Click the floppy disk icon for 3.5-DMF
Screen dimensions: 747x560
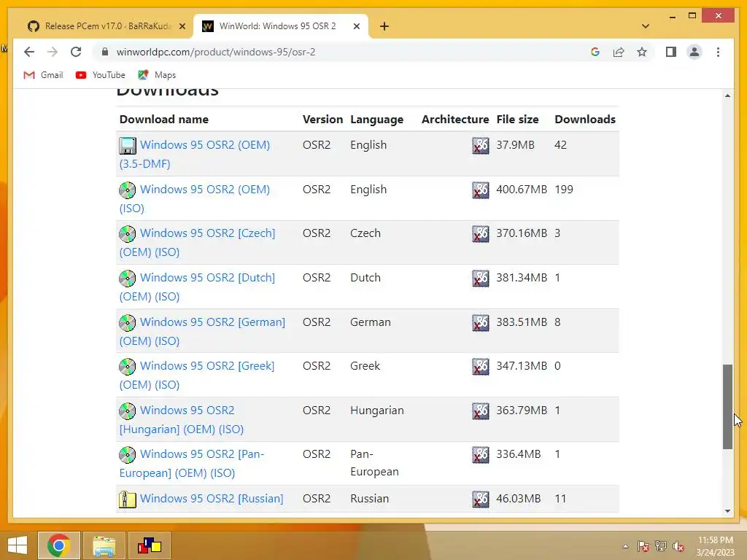(127, 145)
